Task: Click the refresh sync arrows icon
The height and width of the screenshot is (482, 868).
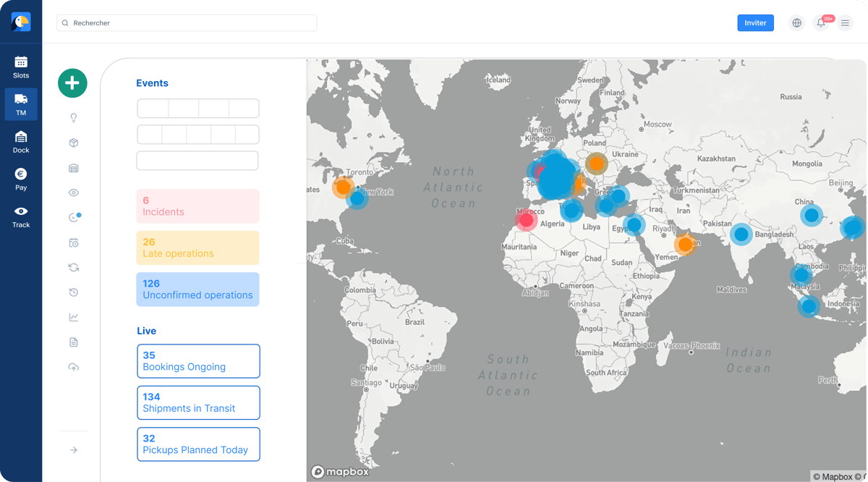Action: pyautogui.click(x=73, y=268)
